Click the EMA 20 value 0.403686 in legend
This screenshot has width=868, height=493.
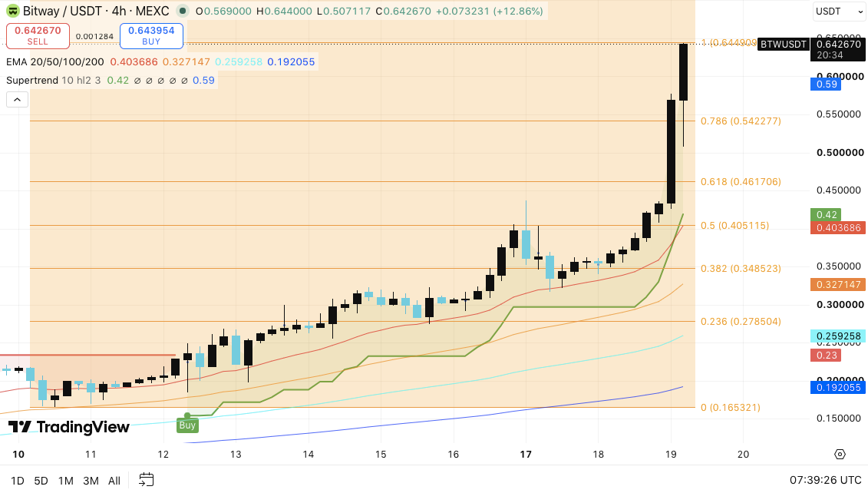(x=134, y=62)
